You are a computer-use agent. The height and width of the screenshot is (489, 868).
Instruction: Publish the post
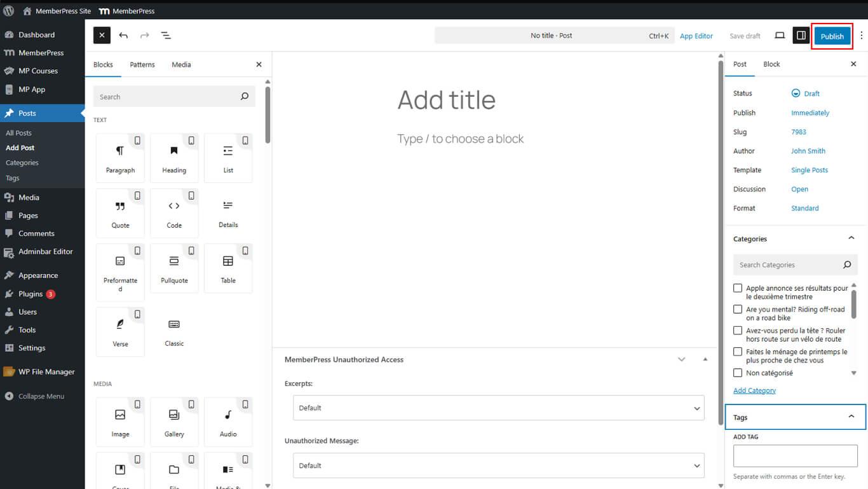832,36
